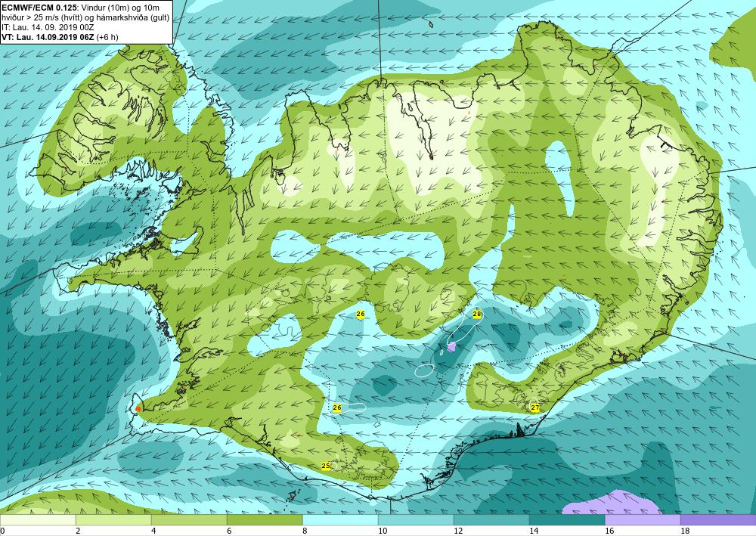Pick the pale cyan 8–10 m/s legend swatch
The width and height of the screenshot is (756, 536).
(340, 520)
